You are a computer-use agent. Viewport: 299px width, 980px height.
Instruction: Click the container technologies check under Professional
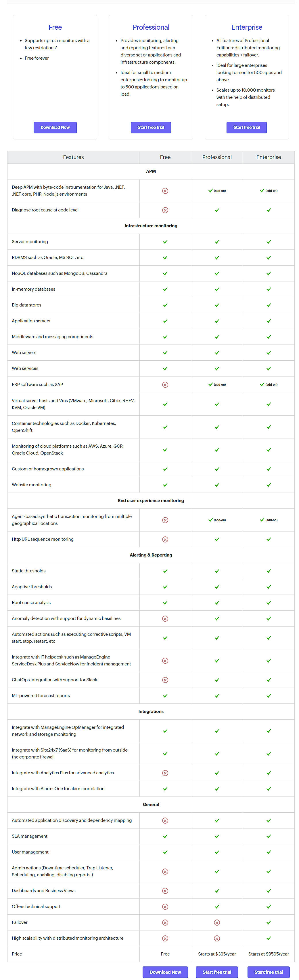tap(216, 426)
